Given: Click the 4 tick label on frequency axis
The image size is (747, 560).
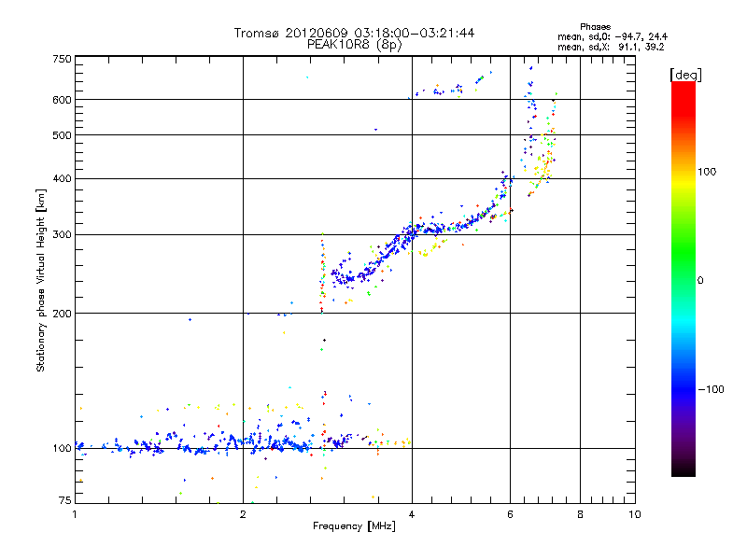Looking at the screenshot, I should click(x=412, y=514).
